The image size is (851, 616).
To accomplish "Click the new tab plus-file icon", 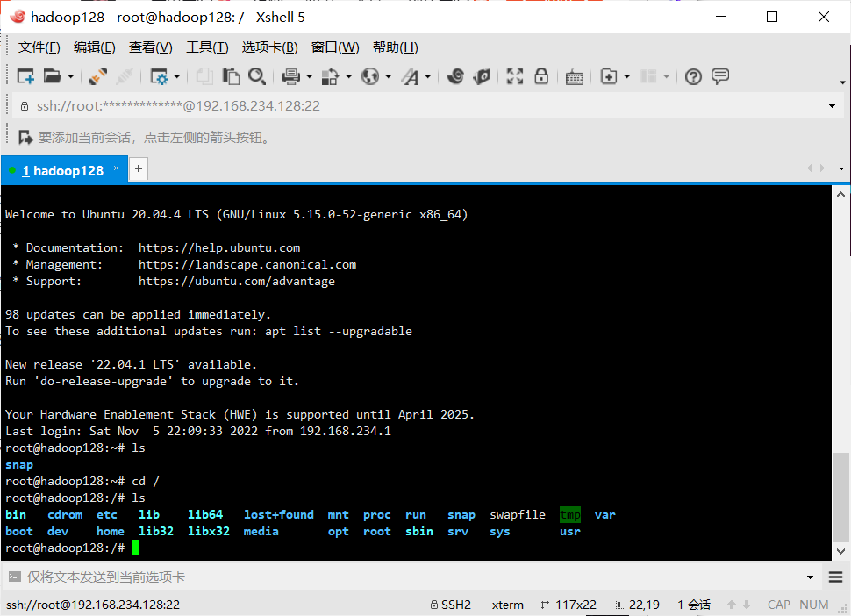I will [609, 76].
